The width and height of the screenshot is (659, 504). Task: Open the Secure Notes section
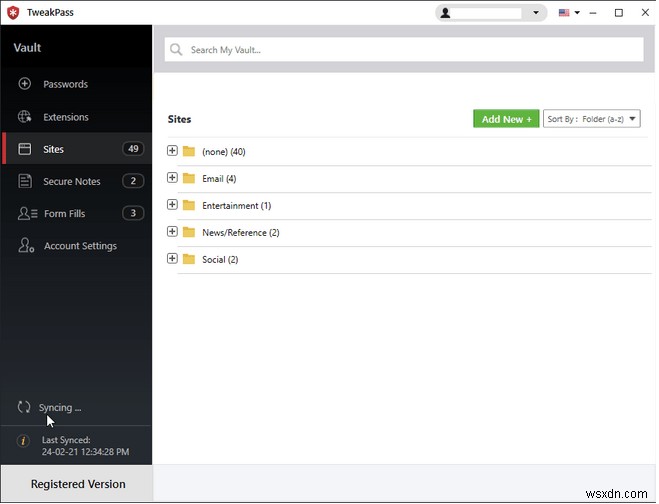click(x=76, y=181)
